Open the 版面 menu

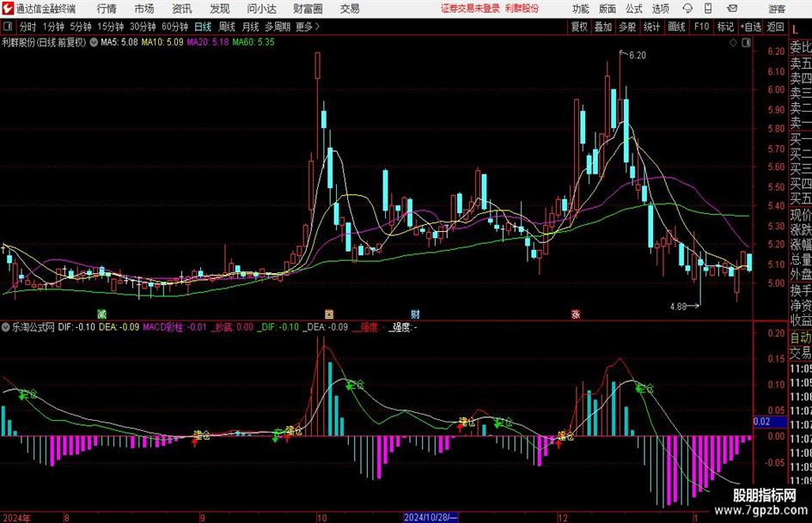[x=607, y=9]
